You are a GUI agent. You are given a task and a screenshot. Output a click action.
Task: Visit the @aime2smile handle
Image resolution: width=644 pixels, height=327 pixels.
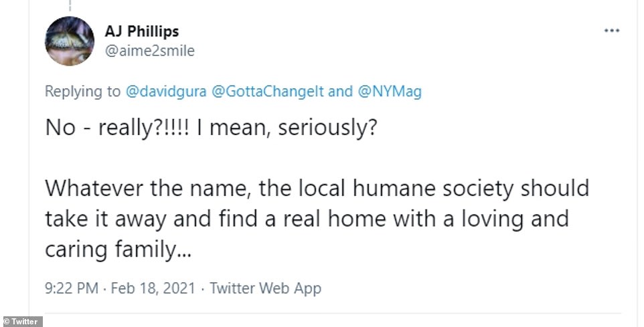[x=149, y=51]
